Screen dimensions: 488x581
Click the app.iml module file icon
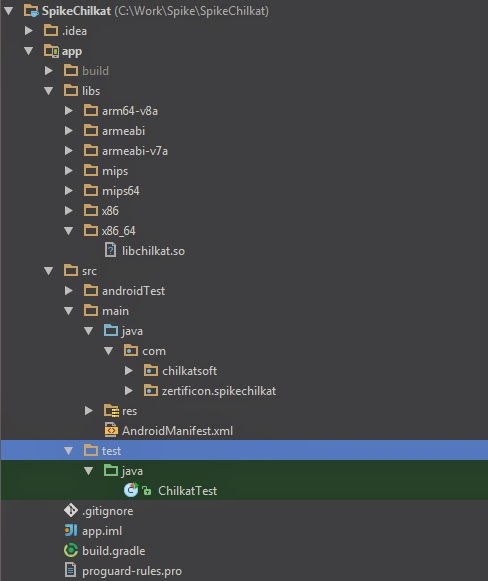point(70,531)
